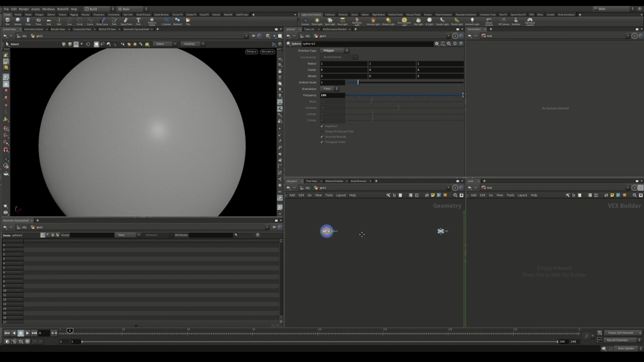
Task: Add a Point Light from the shelf
Action: click(317, 21)
